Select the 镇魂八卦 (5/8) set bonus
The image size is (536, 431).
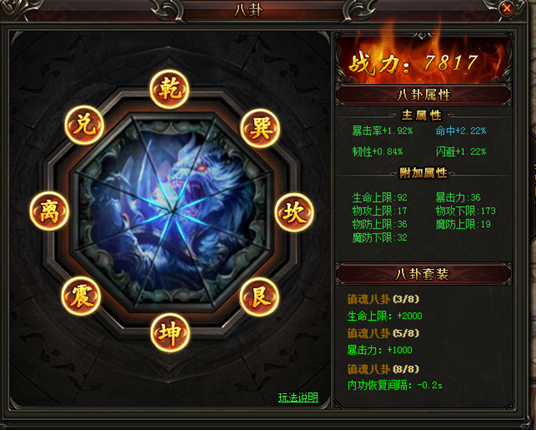coord(383,333)
